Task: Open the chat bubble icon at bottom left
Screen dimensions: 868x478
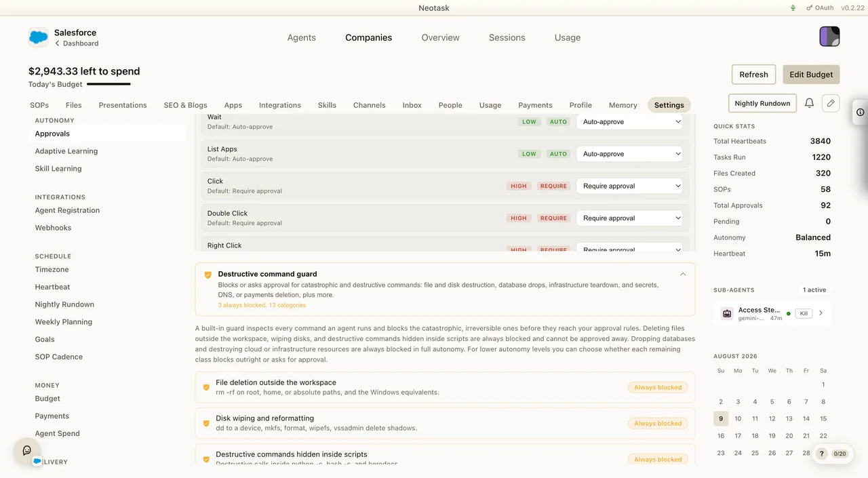Action: 27,450
